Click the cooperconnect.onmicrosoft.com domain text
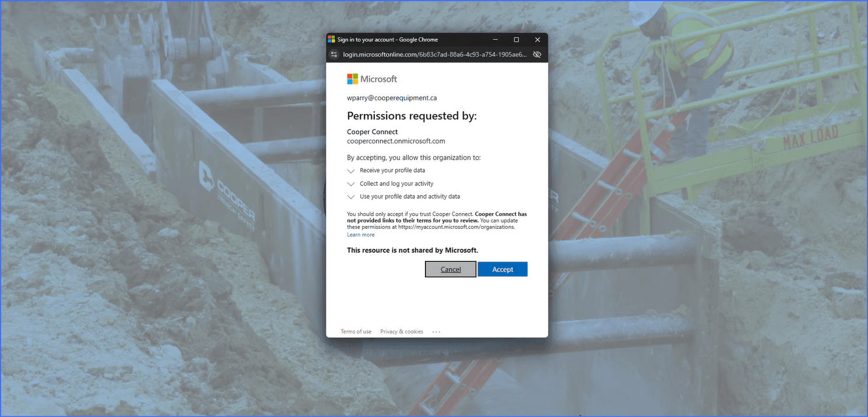Image resolution: width=868 pixels, height=417 pixels. (x=396, y=141)
